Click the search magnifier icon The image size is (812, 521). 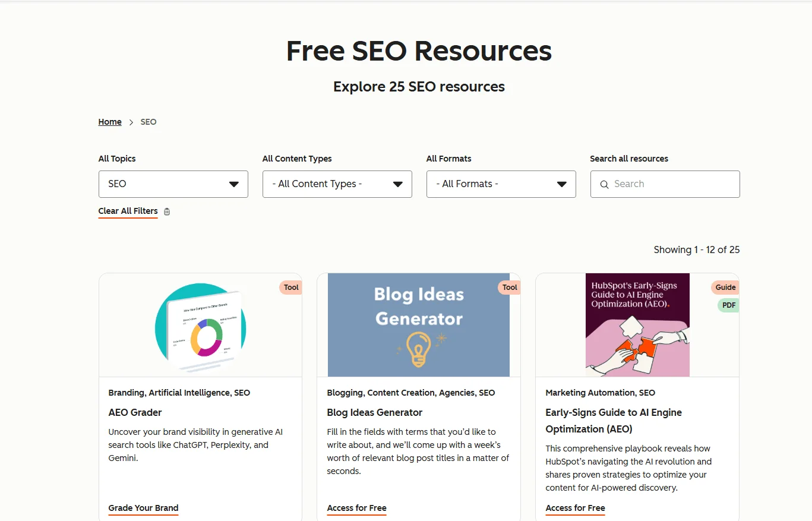[x=604, y=184]
